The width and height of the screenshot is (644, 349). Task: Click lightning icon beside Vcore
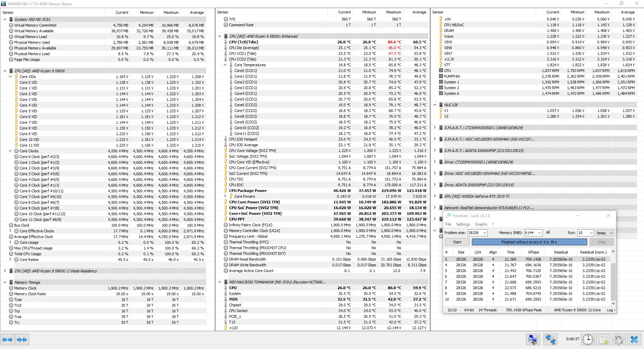441,36
